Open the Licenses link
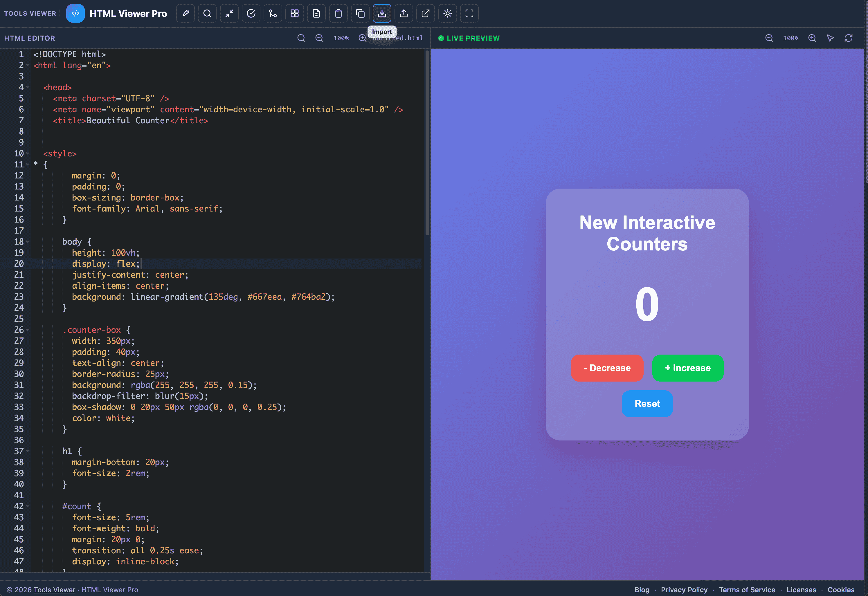 point(801,590)
